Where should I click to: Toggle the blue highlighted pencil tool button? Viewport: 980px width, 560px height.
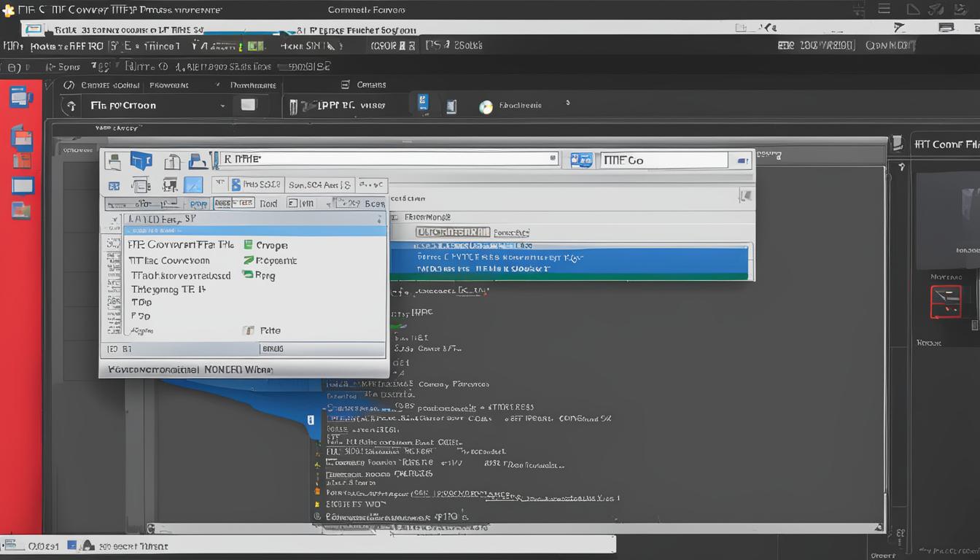pos(193,184)
